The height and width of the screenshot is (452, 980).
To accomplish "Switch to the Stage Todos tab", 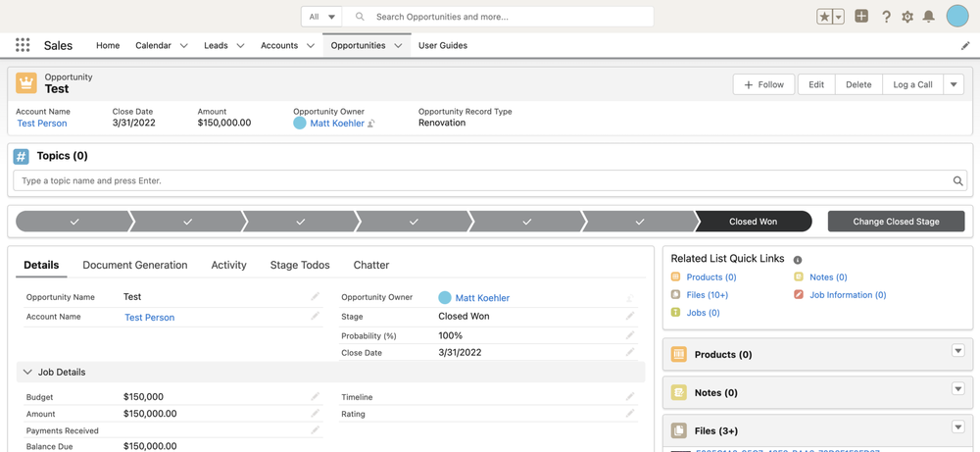I will (300, 265).
